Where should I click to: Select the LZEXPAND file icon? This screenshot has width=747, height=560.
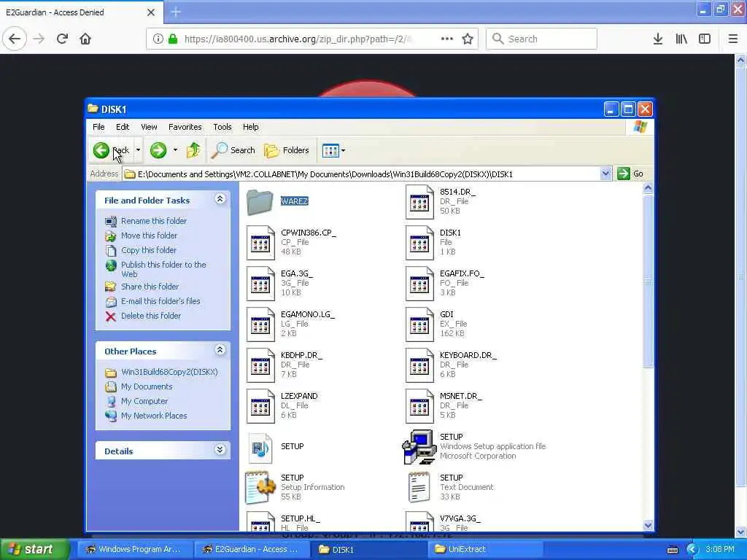260,406
